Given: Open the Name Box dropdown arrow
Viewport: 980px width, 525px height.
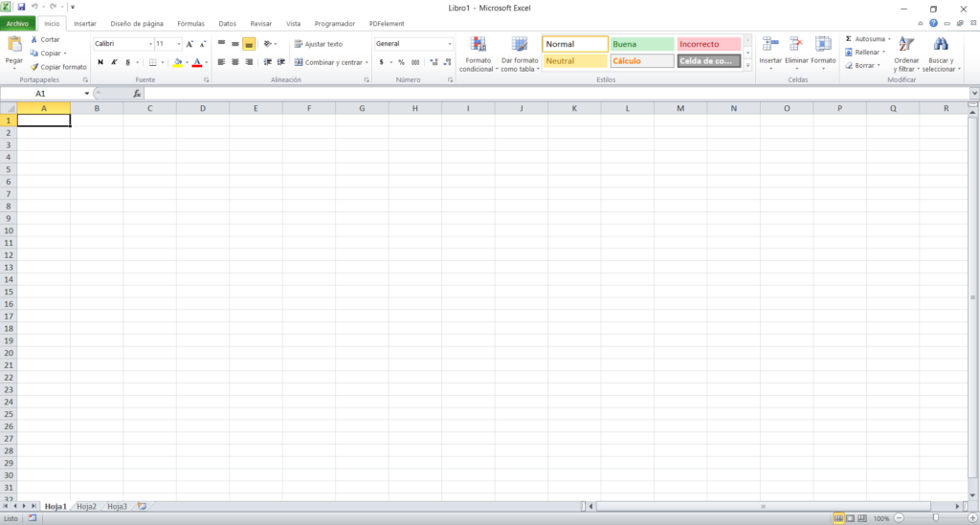Looking at the screenshot, I should 87,94.
